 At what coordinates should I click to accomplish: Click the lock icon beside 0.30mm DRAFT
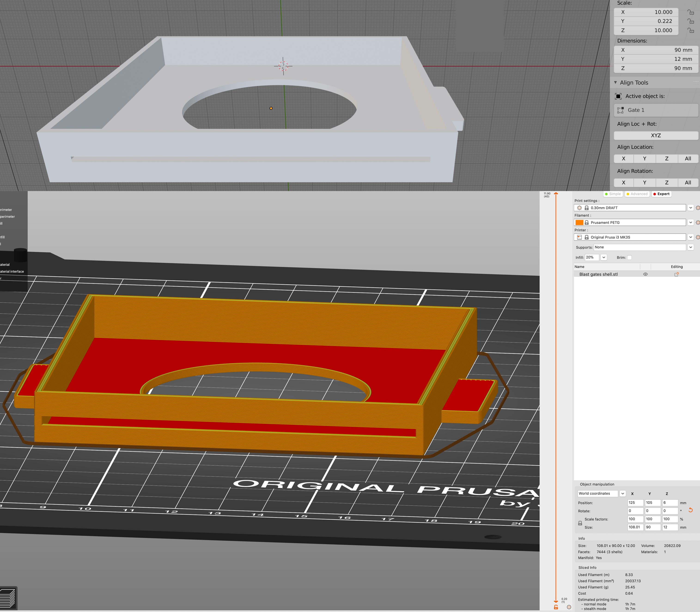(587, 208)
